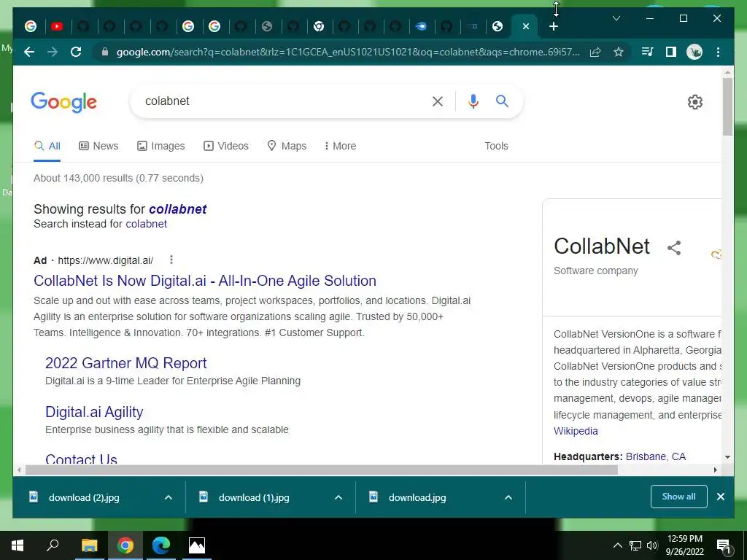This screenshot has width=747, height=560.
Task: Bookmark this page with the star icon
Action: tap(619, 52)
